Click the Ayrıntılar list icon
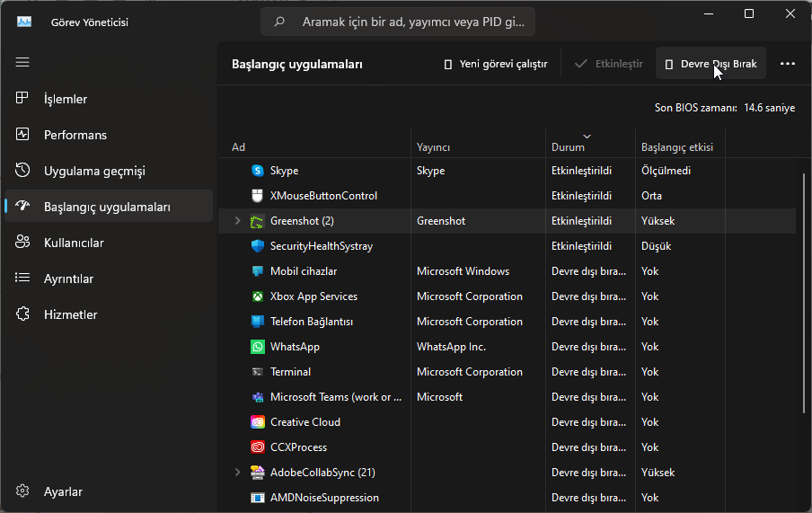 [22, 278]
